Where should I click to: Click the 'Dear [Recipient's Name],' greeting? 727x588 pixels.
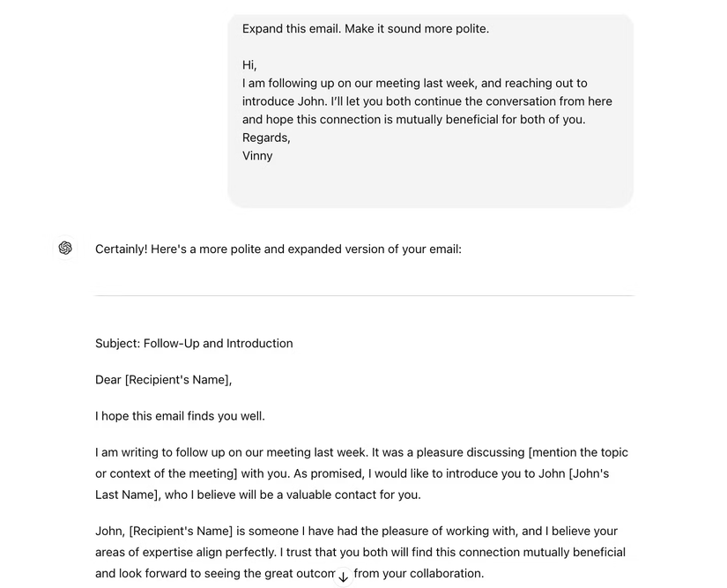pyautogui.click(x=163, y=380)
